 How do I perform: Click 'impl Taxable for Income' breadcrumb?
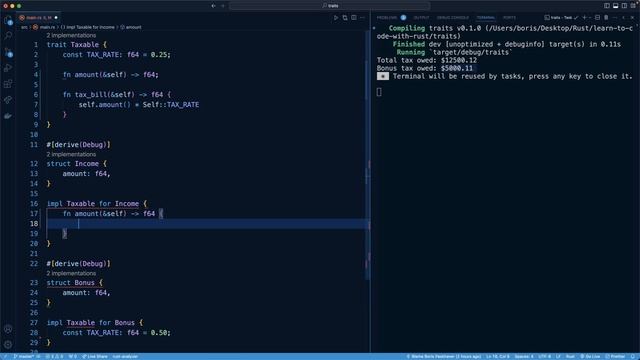coord(88,27)
